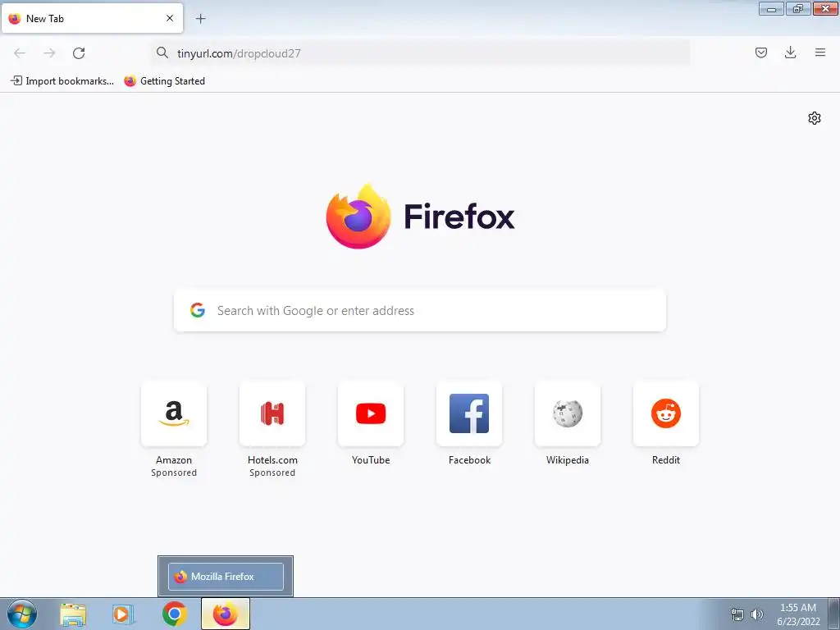Minimize the Firefox window
The image size is (840, 630).
tap(771, 8)
